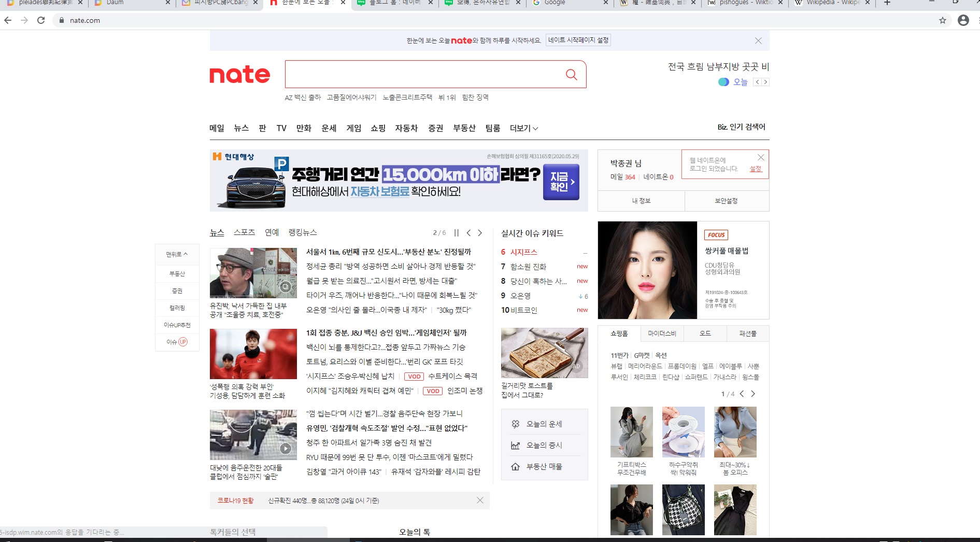The image size is (980, 542).
Task: Close the Daum browser tab
Action: tap(167, 3)
